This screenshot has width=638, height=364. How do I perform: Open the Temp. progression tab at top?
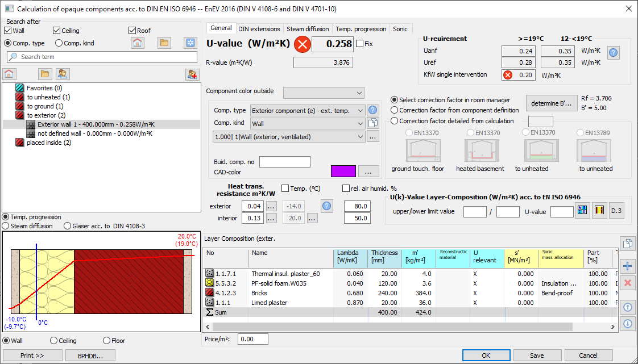point(361,29)
